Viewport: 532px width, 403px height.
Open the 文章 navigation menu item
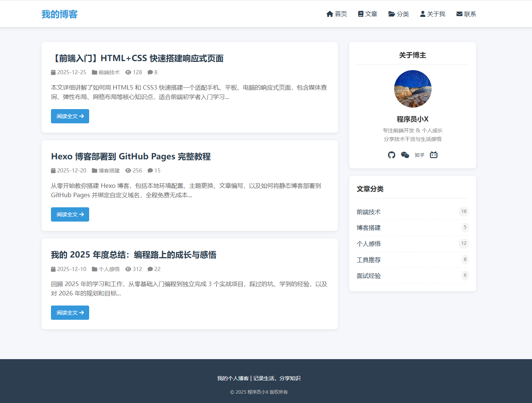[368, 14]
